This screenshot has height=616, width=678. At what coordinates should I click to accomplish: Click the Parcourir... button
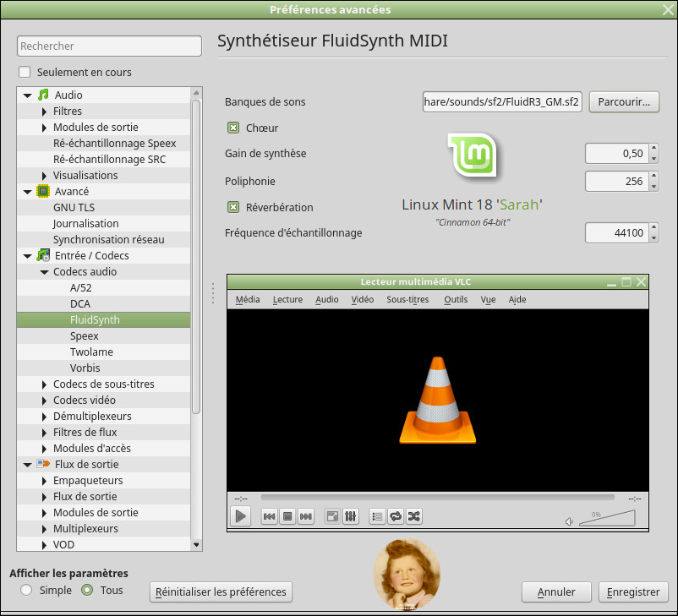point(624,101)
